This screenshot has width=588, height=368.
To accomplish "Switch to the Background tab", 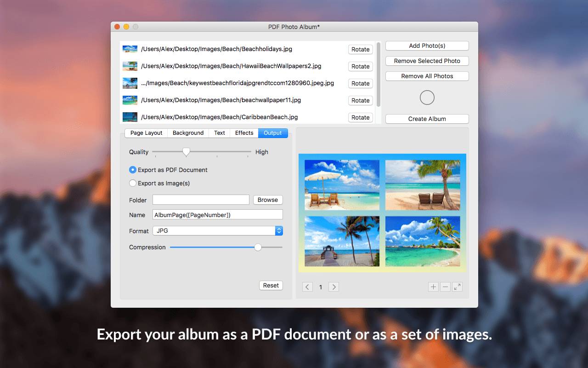I will [188, 133].
